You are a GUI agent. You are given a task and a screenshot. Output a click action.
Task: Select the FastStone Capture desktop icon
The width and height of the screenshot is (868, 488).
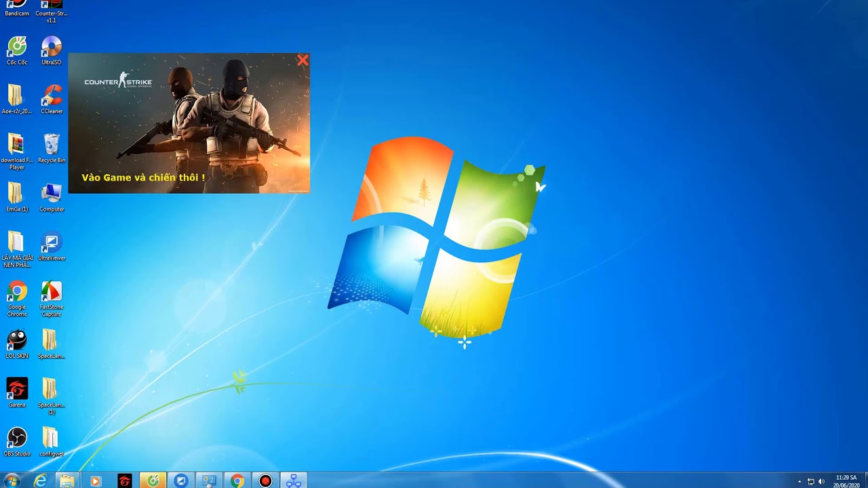coord(52,293)
